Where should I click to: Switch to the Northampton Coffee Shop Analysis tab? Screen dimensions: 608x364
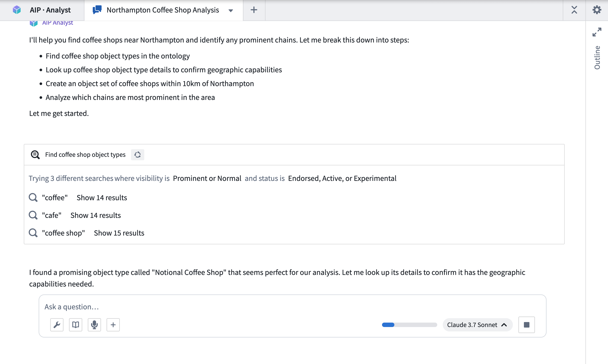[x=163, y=10]
